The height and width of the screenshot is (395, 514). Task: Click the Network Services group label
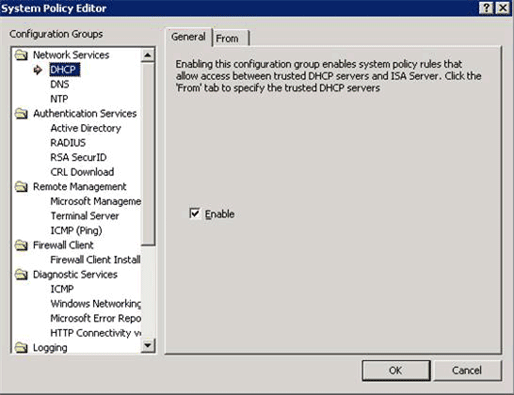(71, 55)
